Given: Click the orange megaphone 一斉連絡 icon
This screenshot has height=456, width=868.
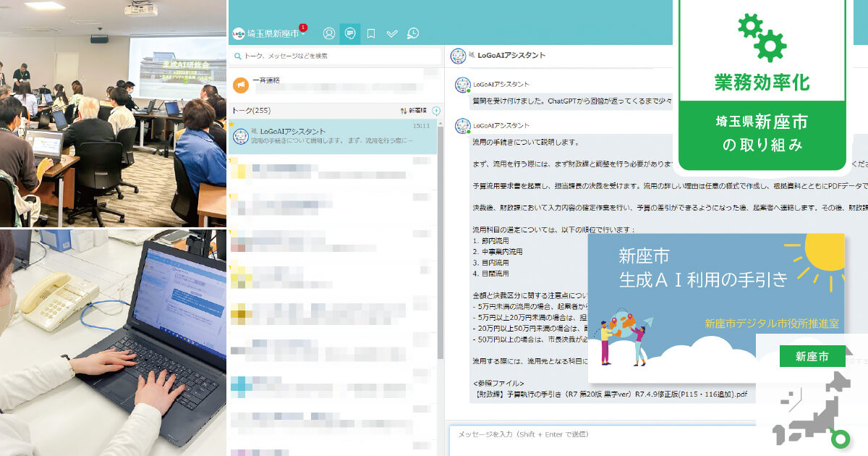Looking at the screenshot, I should point(240,85).
